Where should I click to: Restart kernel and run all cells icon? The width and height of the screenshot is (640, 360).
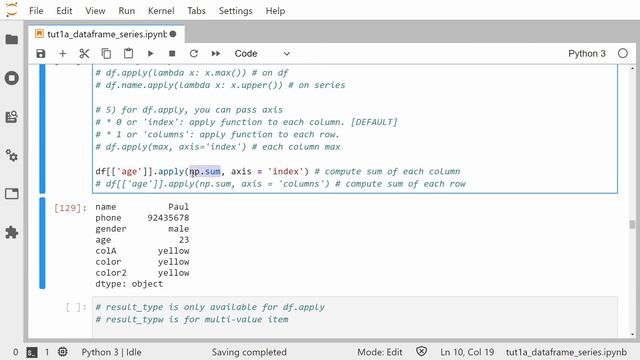(216, 53)
